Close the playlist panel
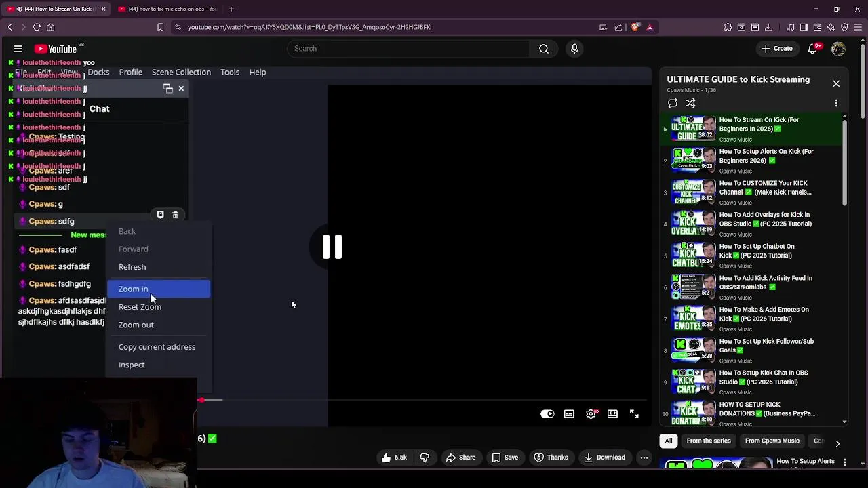 [x=836, y=83]
